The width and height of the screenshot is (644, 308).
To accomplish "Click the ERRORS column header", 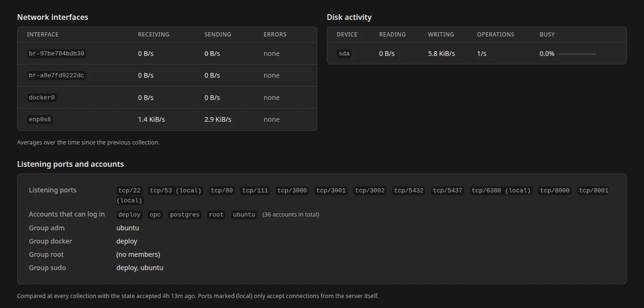I will pyautogui.click(x=275, y=35).
